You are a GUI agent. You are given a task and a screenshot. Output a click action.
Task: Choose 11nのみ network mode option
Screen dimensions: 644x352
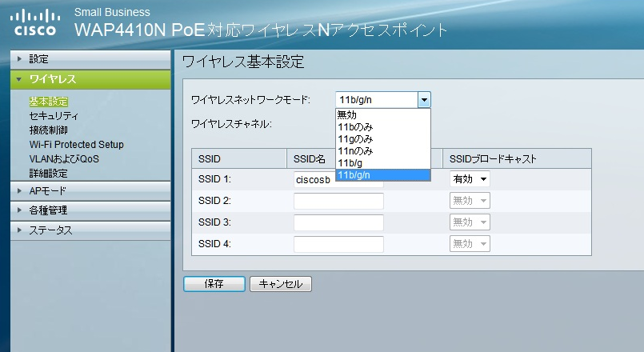point(382,150)
